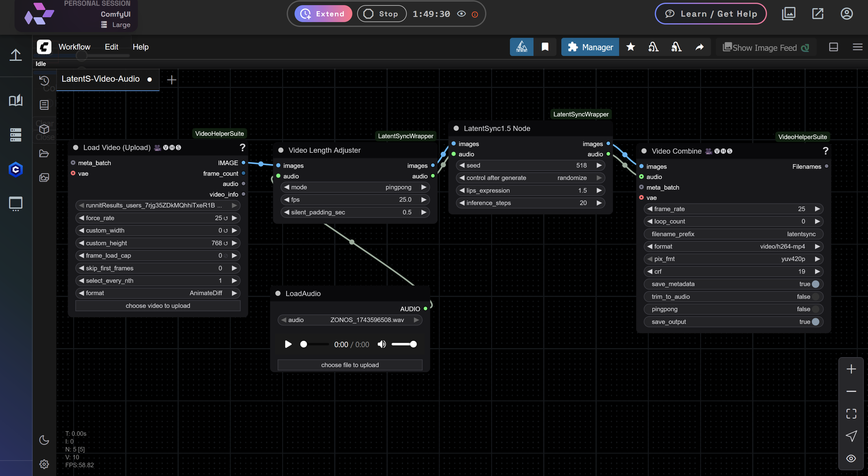The width and height of the screenshot is (868, 476).
Task: Open the Load Video format AnimateDiff dropdown
Action: pyautogui.click(x=158, y=293)
